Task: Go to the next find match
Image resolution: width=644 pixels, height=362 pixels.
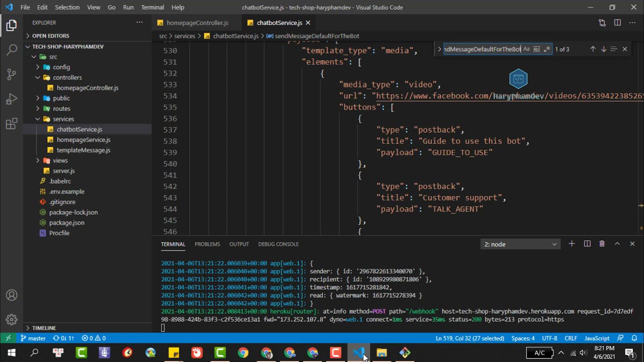Action: pyautogui.click(x=603, y=49)
